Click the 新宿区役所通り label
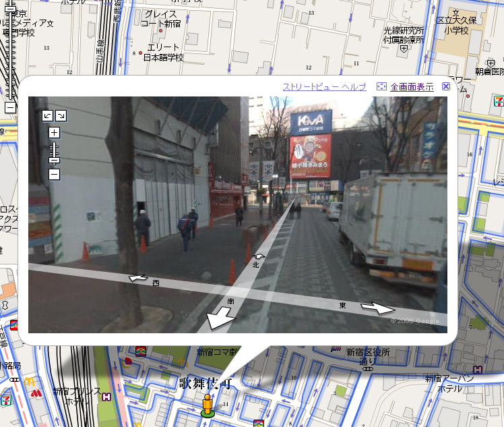The height and width of the screenshot is (427, 504). point(368,357)
